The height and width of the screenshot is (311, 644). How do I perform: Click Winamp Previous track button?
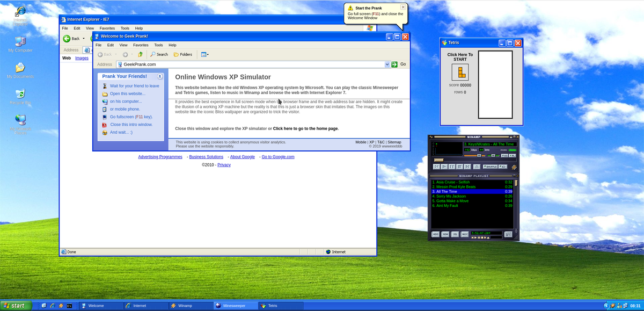coord(436,167)
